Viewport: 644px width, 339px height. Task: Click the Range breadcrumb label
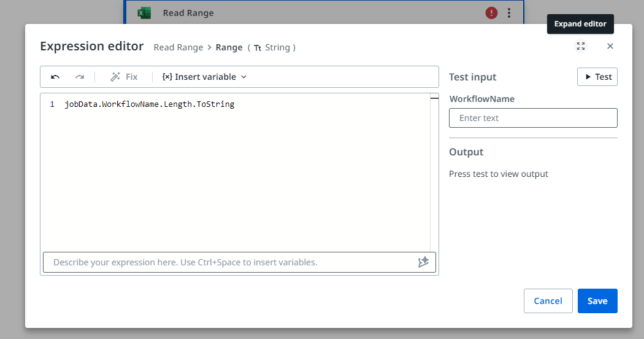click(229, 47)
